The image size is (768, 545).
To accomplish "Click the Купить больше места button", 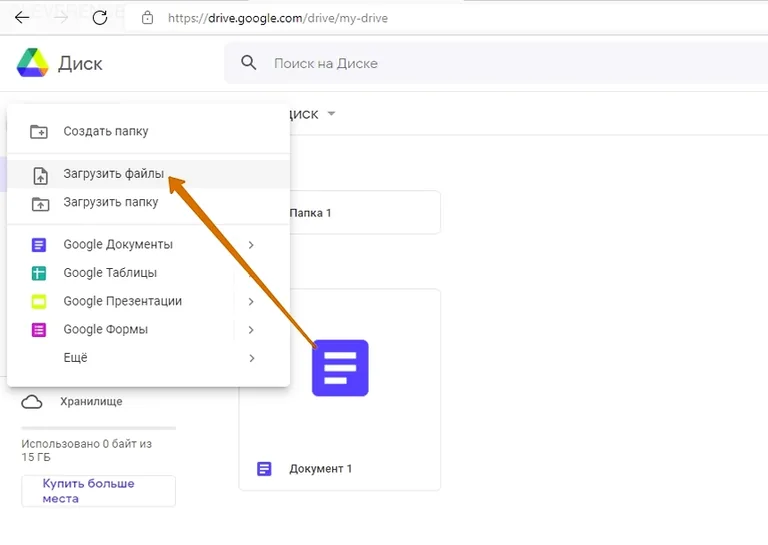I will click(x=98, y=491).
